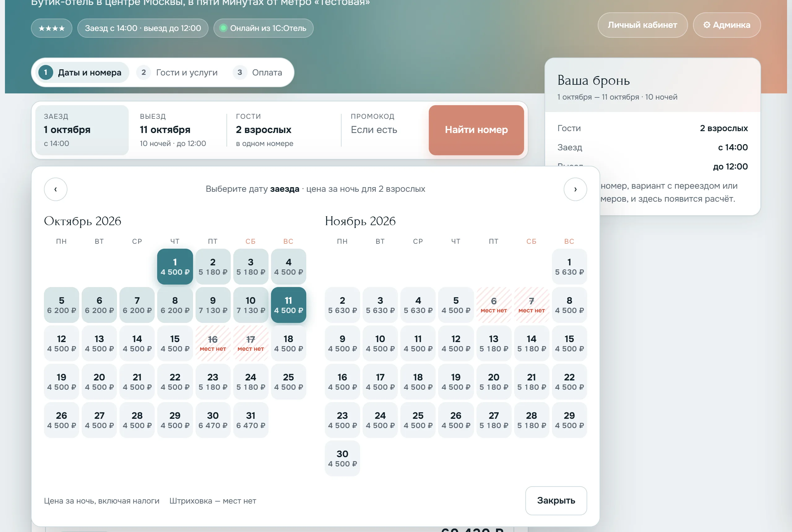Choose October 9 at 7 130 ₽

tap(213, 305)
